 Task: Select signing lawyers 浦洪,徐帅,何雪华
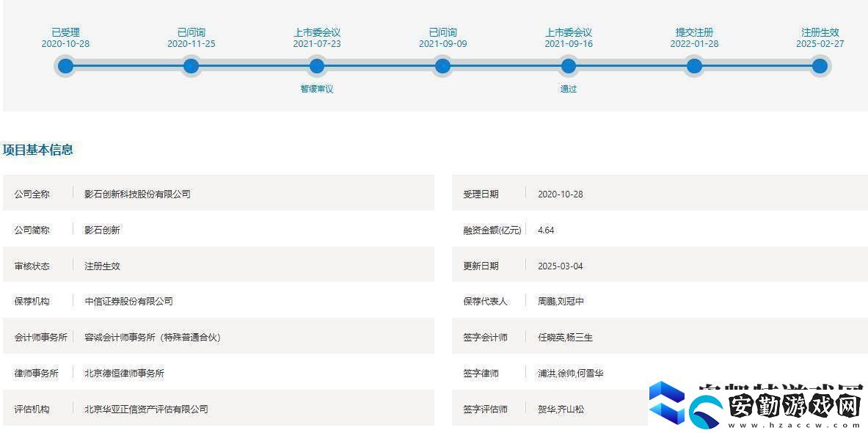(570, 374)
